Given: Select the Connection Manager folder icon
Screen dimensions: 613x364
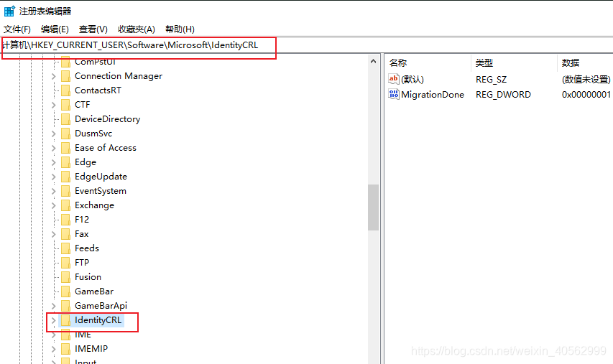Looking at the screenshot, I should coord(65,76).
